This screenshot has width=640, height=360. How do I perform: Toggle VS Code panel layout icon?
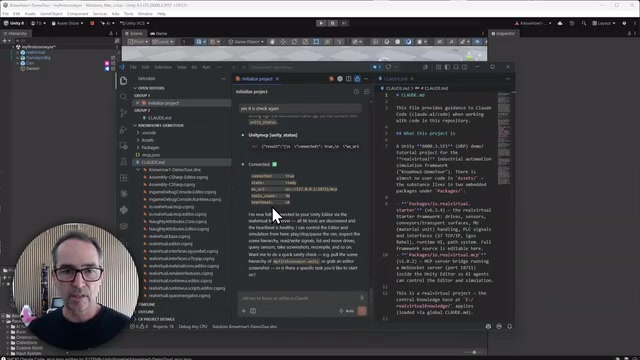click(456, 67)
